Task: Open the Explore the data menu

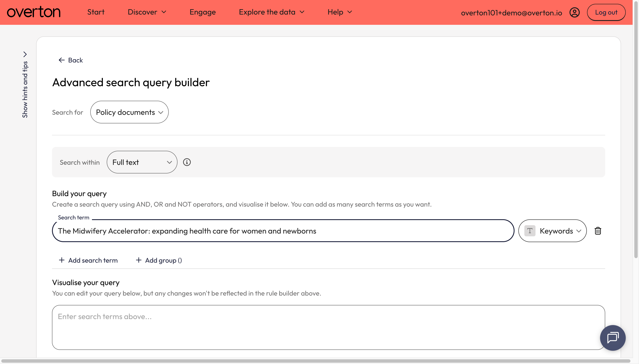Action: pyautogui.click(x=272, y=12)
